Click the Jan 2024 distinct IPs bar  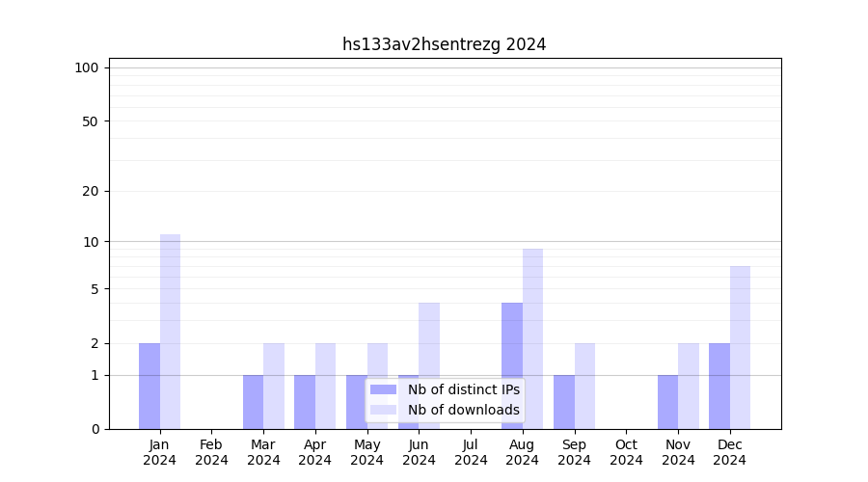[x=149, y=386]
